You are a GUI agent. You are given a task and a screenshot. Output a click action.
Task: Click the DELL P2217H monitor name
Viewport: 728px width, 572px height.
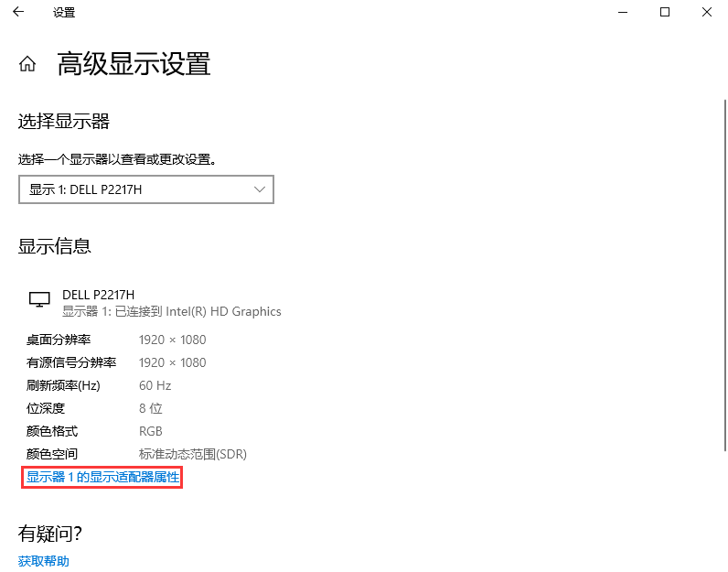pyautogui.click(x=98, y=294)
